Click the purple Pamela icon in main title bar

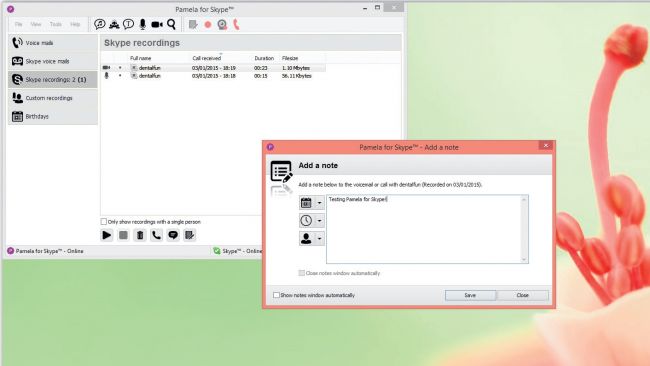tap(11, 9)
